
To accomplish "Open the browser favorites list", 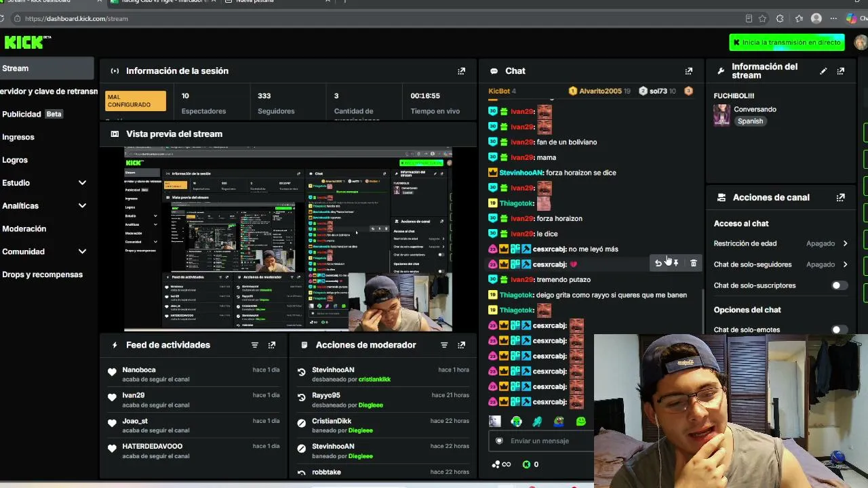I will (x=799, y=18).
